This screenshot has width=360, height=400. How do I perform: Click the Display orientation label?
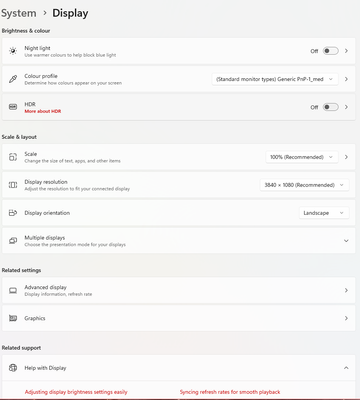click(x=47, y=213)
